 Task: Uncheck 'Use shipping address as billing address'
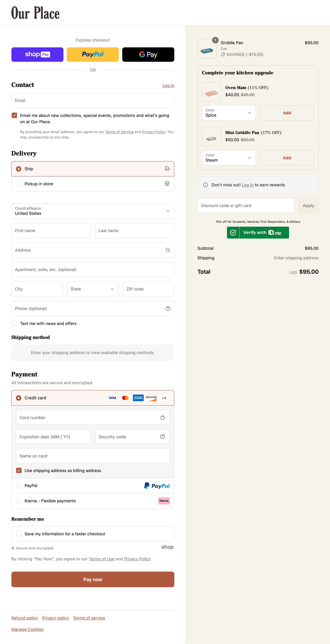tap(19, 470)
